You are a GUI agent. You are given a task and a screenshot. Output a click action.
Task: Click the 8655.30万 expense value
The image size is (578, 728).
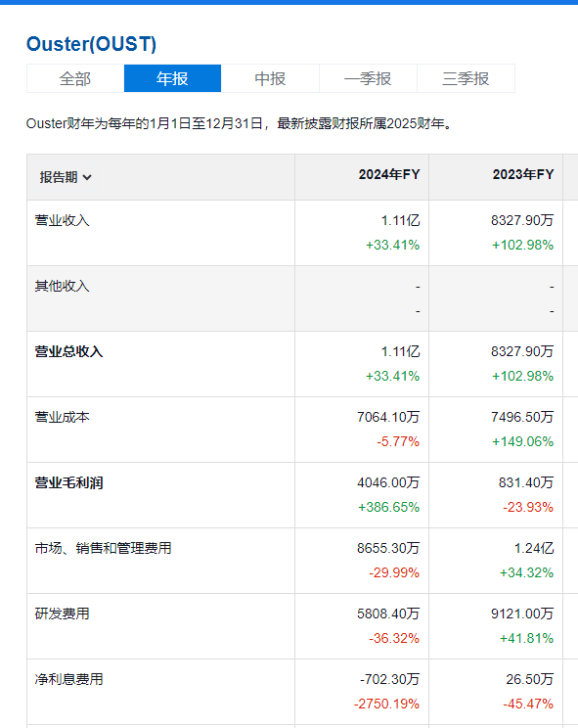[x=388, y=548]
